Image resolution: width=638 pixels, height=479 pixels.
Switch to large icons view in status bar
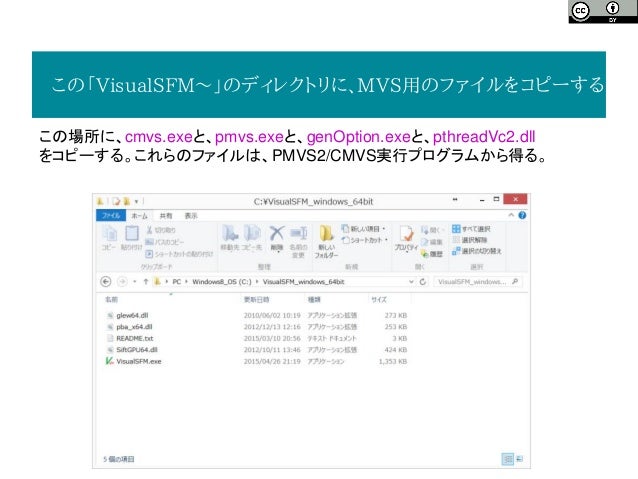520,459
